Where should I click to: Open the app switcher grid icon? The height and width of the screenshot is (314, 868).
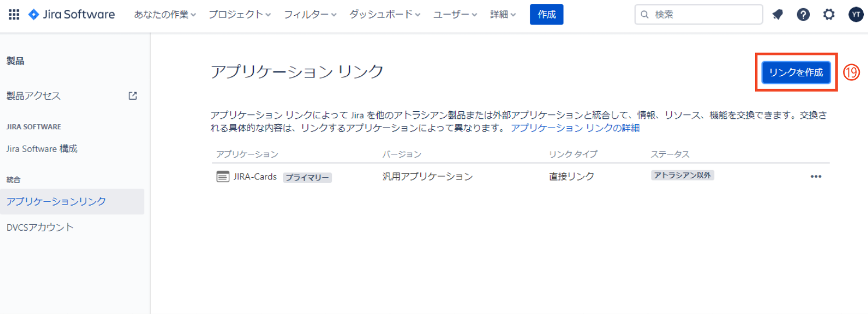(14, 15)
